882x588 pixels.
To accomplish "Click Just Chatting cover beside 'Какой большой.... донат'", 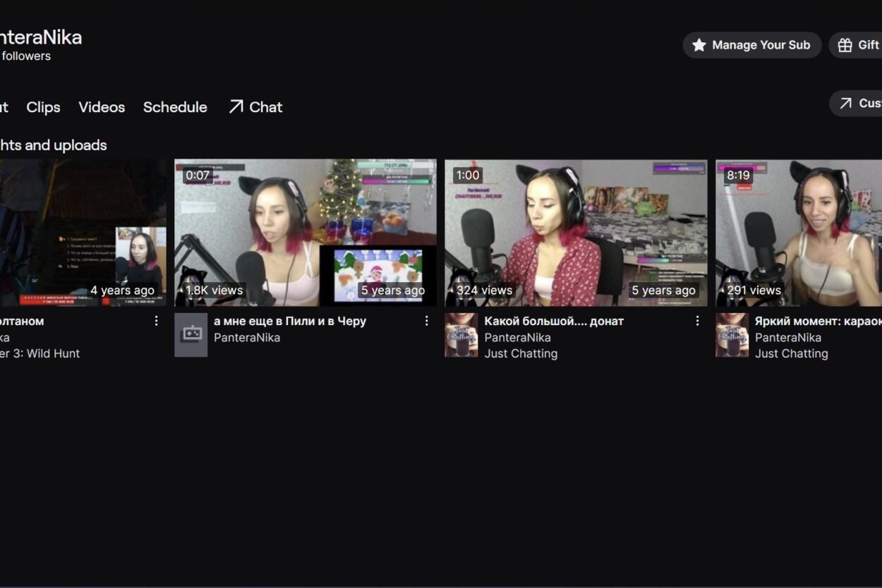I will click(461, 335).
